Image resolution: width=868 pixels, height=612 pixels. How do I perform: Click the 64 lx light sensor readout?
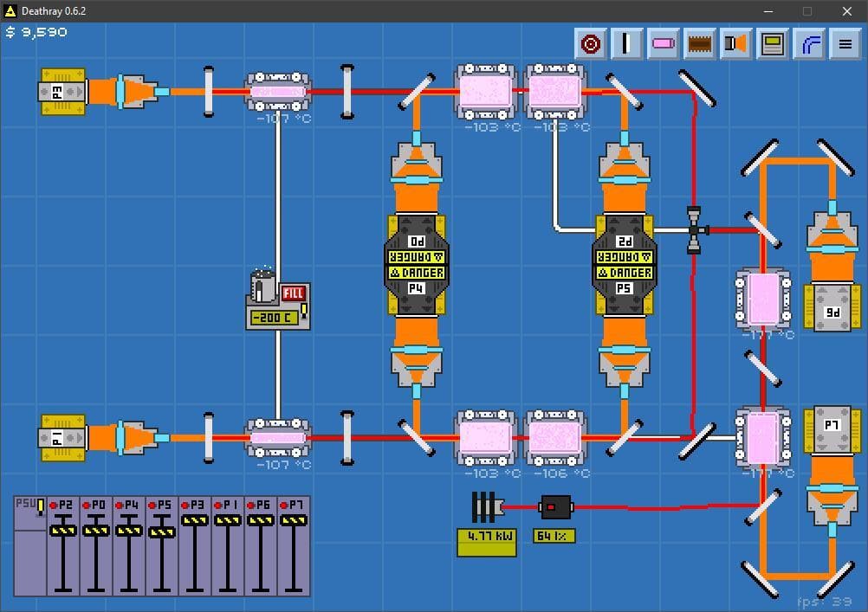[554, 536]
